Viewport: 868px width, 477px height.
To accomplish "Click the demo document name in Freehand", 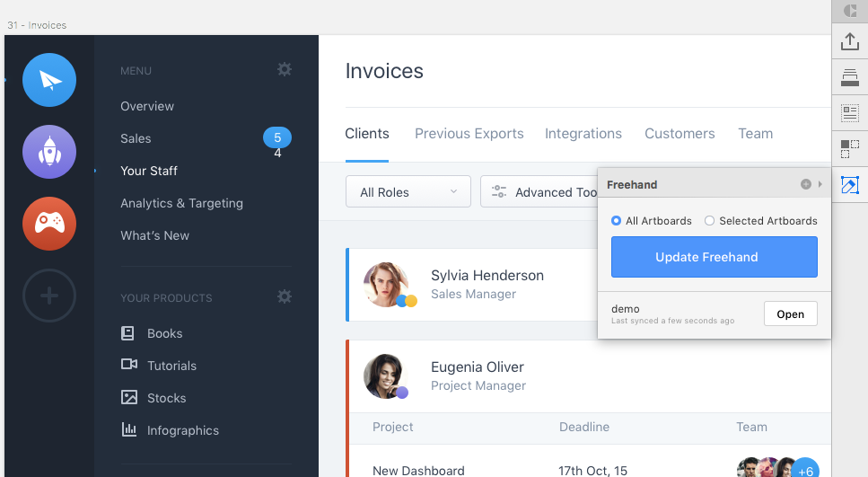I will coord(625,309).
